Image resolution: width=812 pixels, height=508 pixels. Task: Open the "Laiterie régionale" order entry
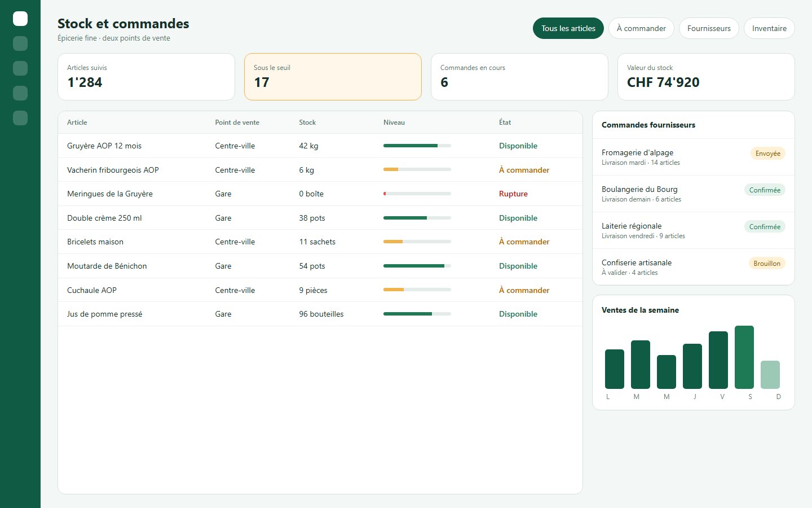(x=694, y=230)
